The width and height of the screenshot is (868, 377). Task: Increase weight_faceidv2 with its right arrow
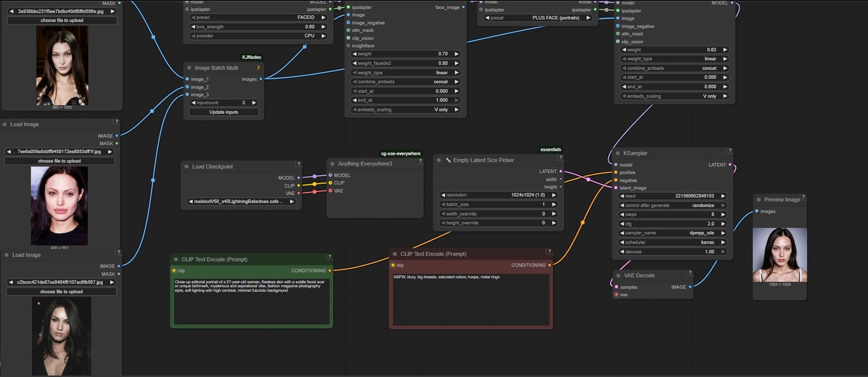click(x=456, y=63)
